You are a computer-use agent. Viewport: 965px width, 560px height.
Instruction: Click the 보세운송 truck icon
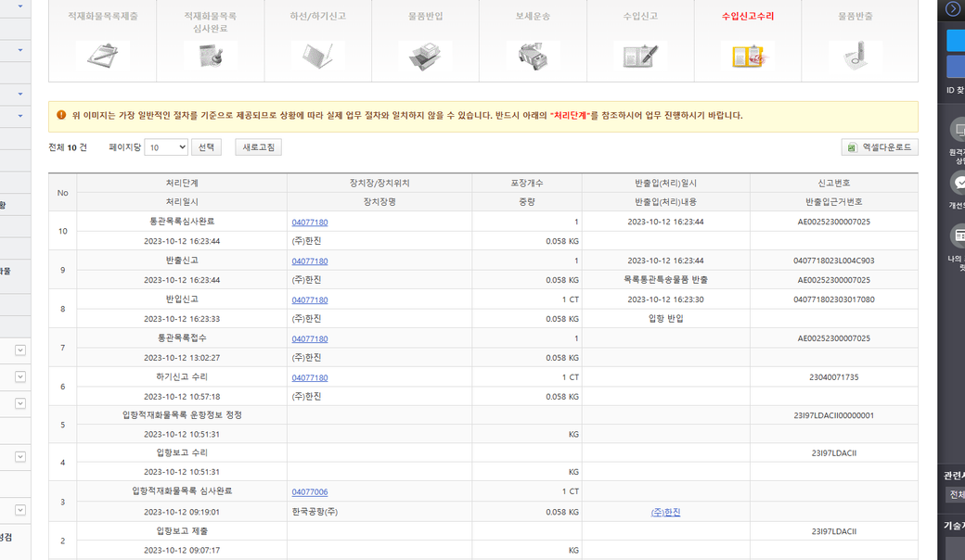533,56
